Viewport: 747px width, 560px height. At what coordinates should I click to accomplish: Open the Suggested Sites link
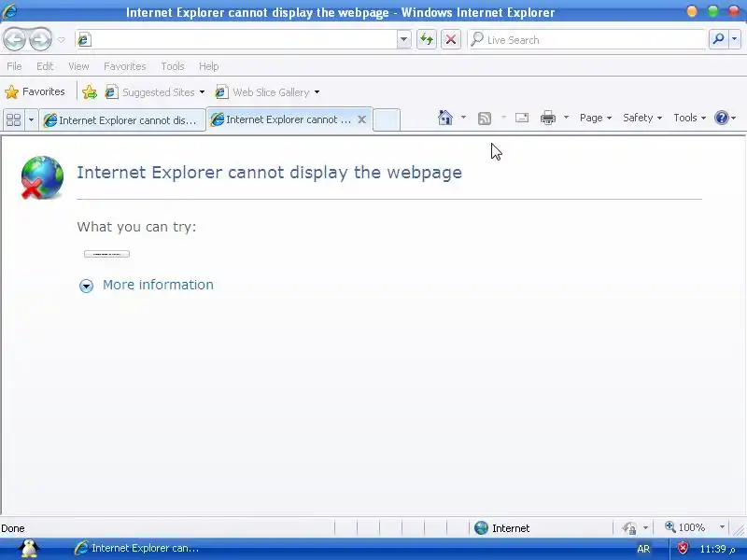(x=155, y=91)
